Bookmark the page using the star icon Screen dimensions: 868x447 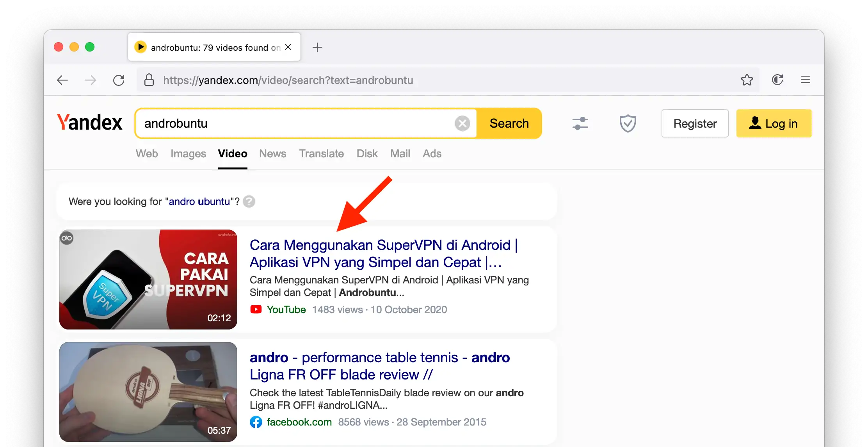pyautogui.click(x=747, y=80)
